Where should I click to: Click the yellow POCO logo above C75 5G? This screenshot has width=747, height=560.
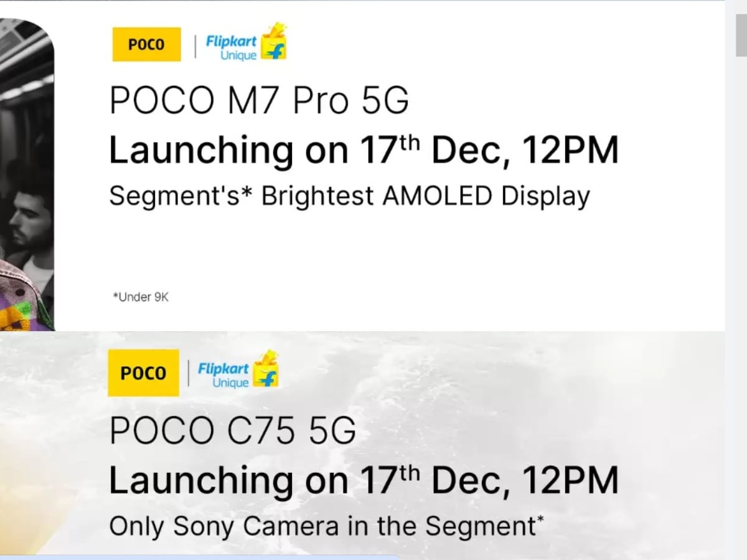(x=143, y=373)
